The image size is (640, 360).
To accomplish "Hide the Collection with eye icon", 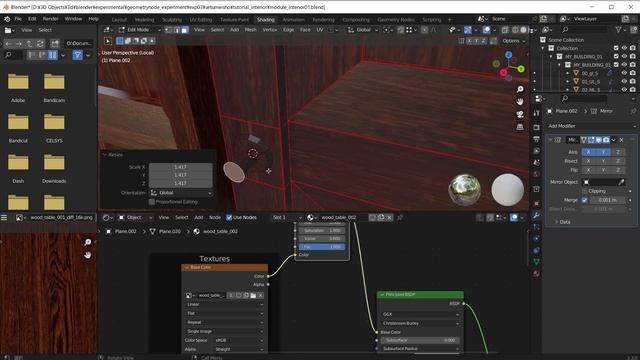I will point(624,48).
